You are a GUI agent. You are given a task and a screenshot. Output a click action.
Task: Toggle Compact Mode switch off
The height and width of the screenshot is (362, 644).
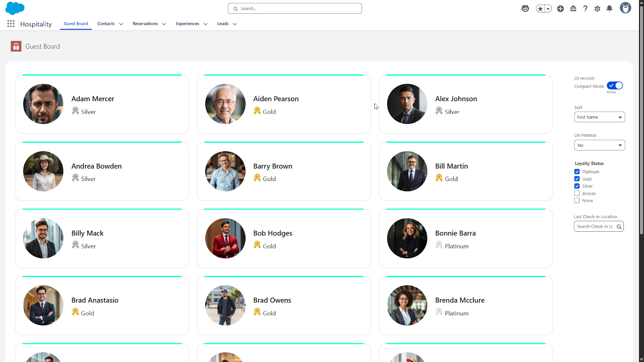(615, 86)
